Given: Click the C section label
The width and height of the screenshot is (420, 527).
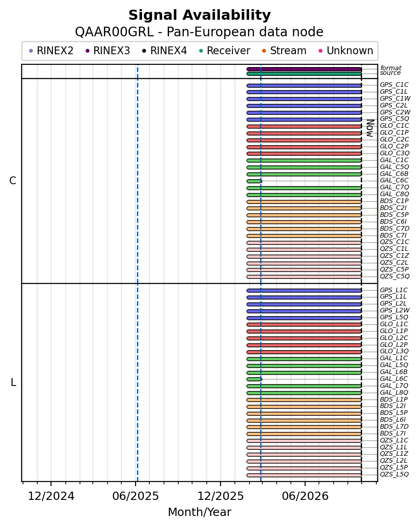Looking at the screenshot, I should click(x=13, y=181).
